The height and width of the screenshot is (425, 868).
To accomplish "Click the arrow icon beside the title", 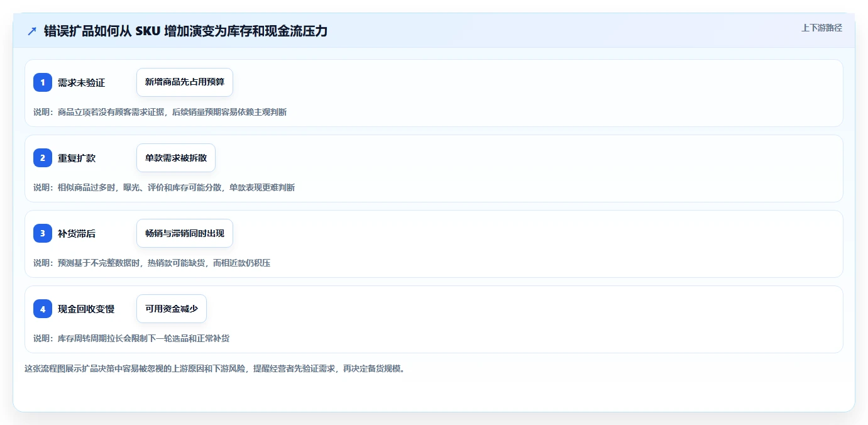I will point(32,31).
